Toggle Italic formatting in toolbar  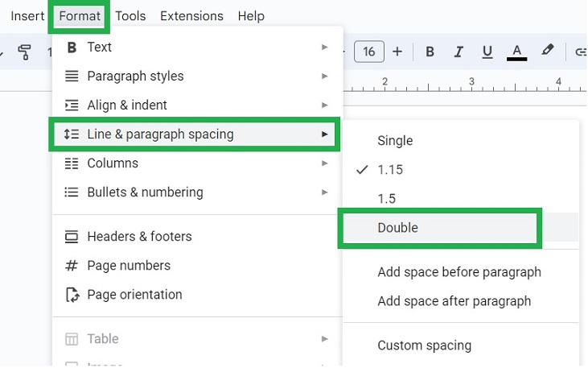pyautogui.click(x=458, y=52)
